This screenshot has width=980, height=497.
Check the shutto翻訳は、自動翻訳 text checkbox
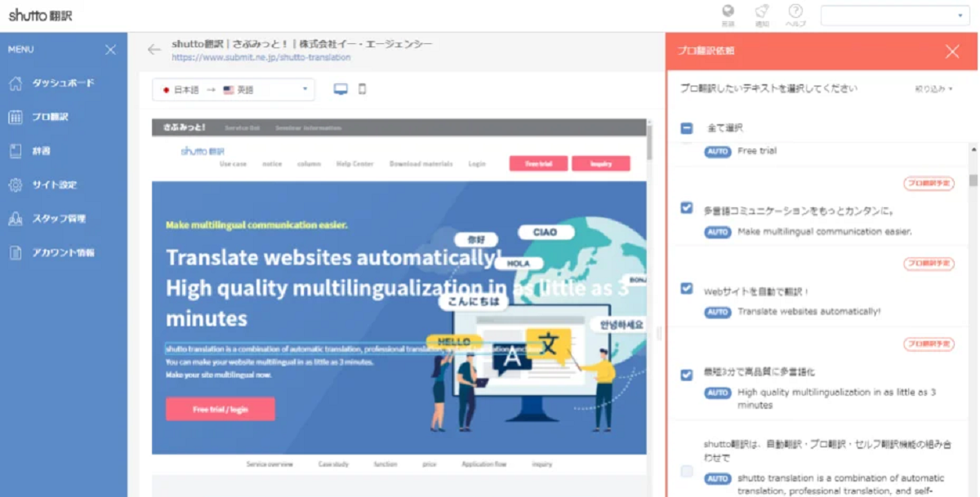click(687, 471)
